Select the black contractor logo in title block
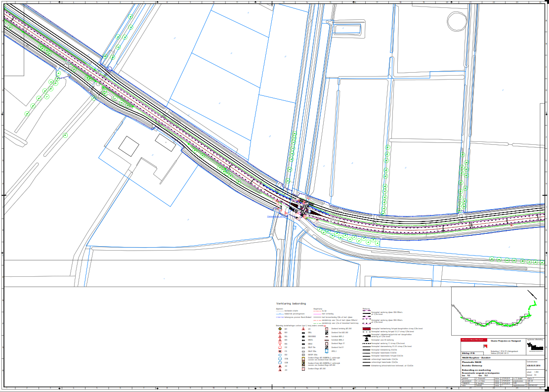The image size is (549, 392). click(535, 348)
